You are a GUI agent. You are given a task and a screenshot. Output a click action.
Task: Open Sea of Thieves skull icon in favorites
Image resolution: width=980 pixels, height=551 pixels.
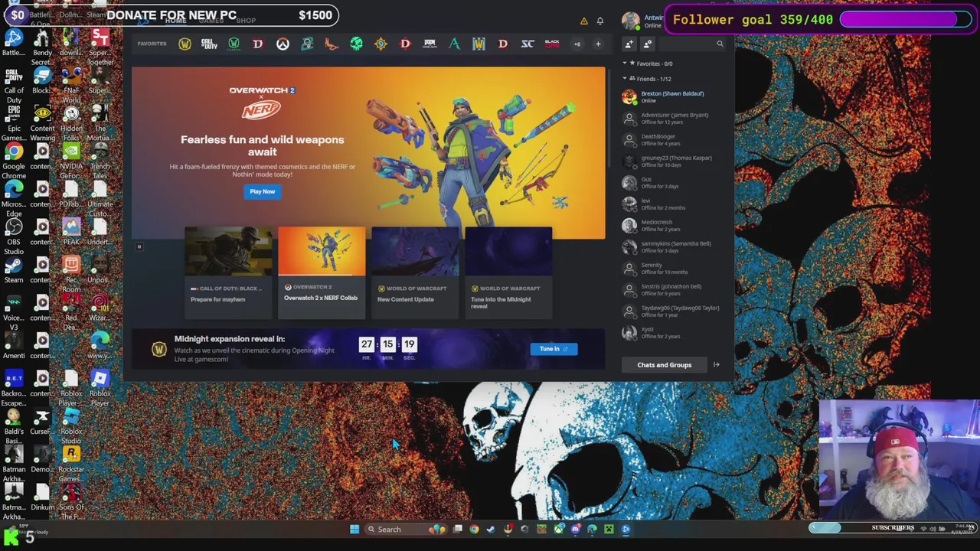[x=356, y=44]
